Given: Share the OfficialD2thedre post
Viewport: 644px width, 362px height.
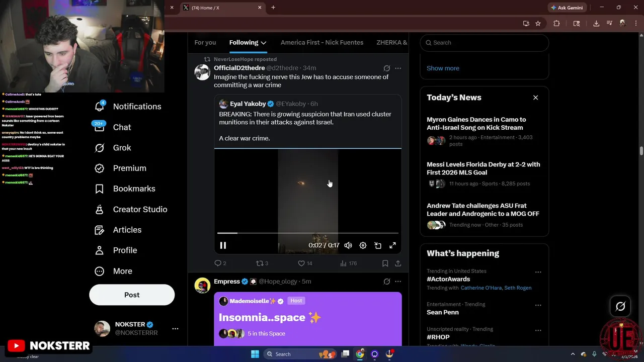Looking at the screenshot, I should [x=398, y=263].
